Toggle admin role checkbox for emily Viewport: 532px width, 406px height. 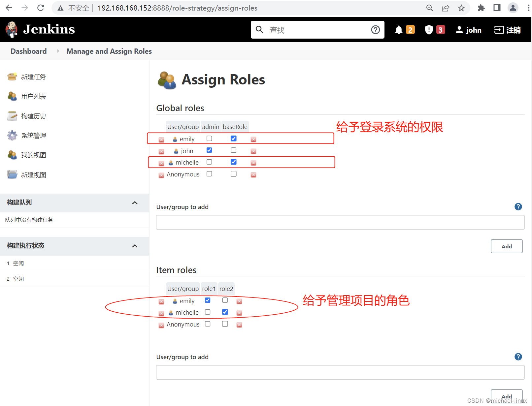coord(209,139)
